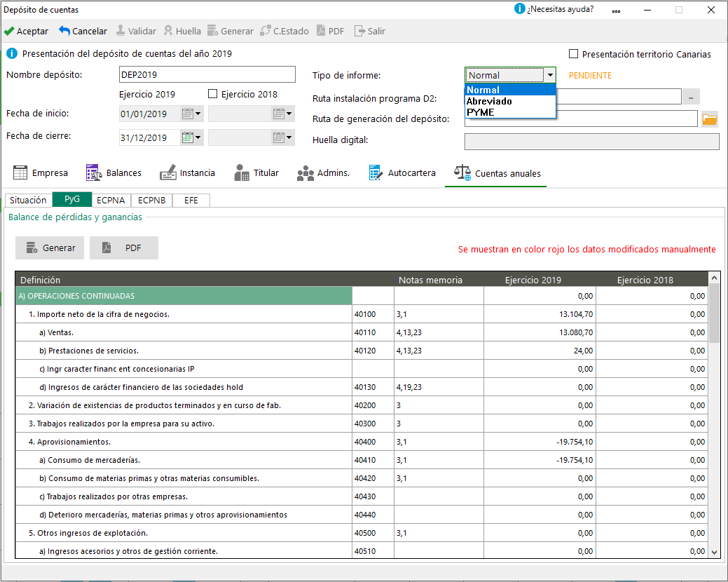Click the calendar icon for Fecha de inicio 2019
This screenshot has height=582, width=728.
(x=188, y=114)
